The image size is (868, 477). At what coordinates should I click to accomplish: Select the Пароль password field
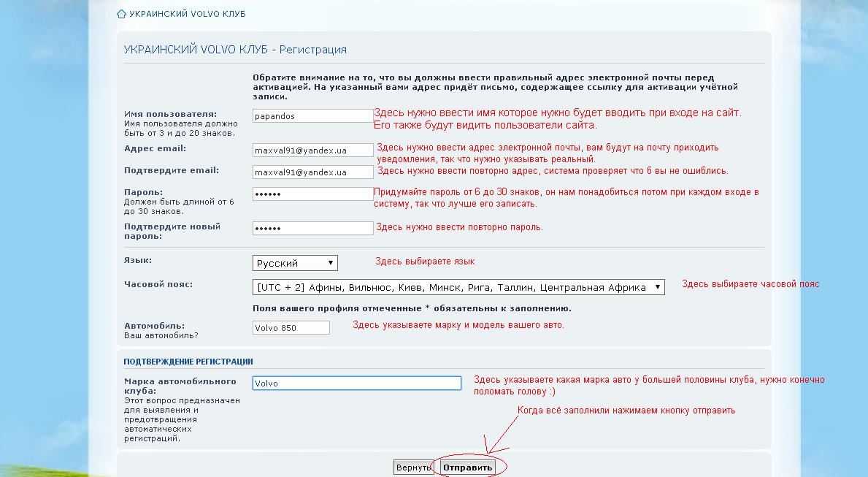tap(312, 194)
